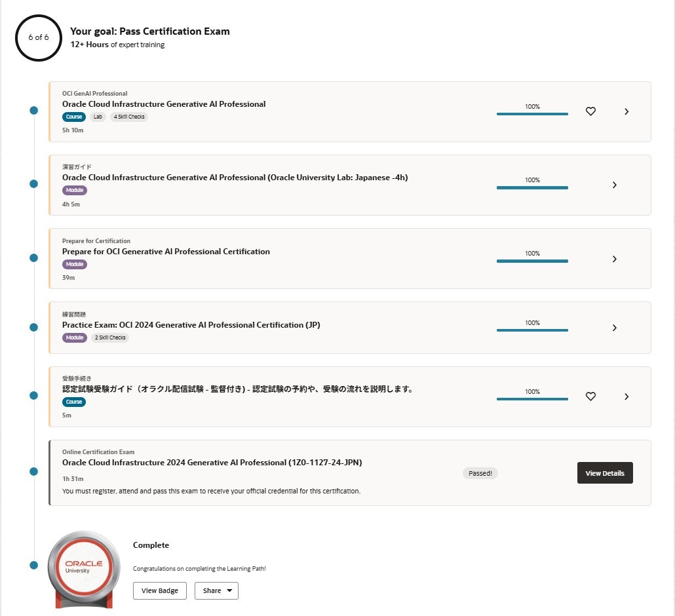Click the 2 Skill Checks tag
Viewport: 675px width, 616px height.
coord(110,337)
